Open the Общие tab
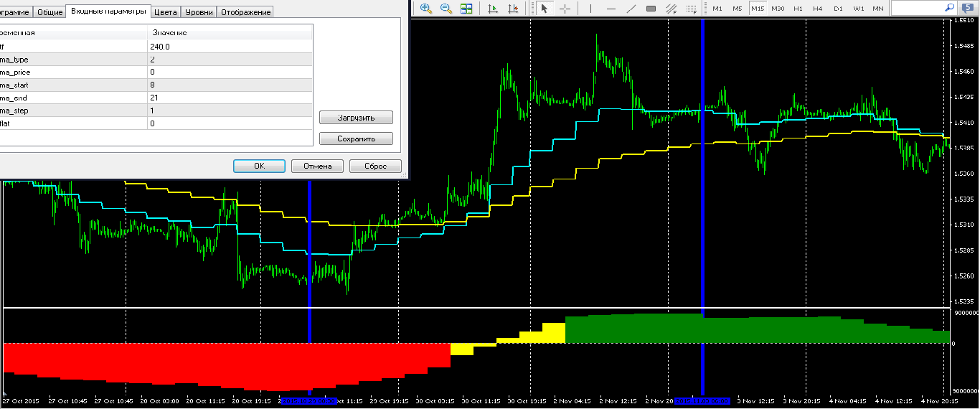 click(50, 12)
